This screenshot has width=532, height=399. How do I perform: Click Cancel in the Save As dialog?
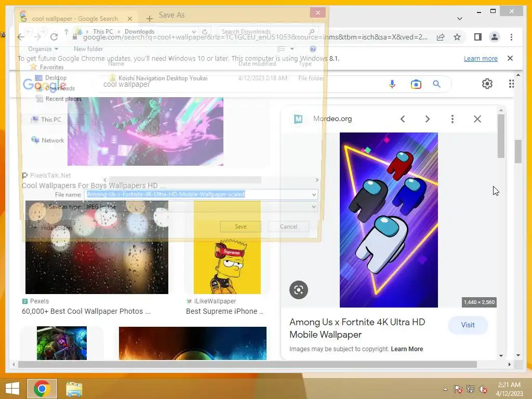coord(288,227)
